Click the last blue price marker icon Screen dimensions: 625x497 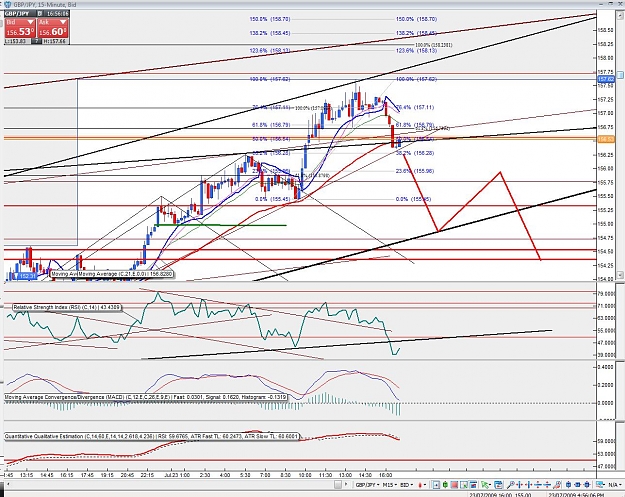pos(587,485)
